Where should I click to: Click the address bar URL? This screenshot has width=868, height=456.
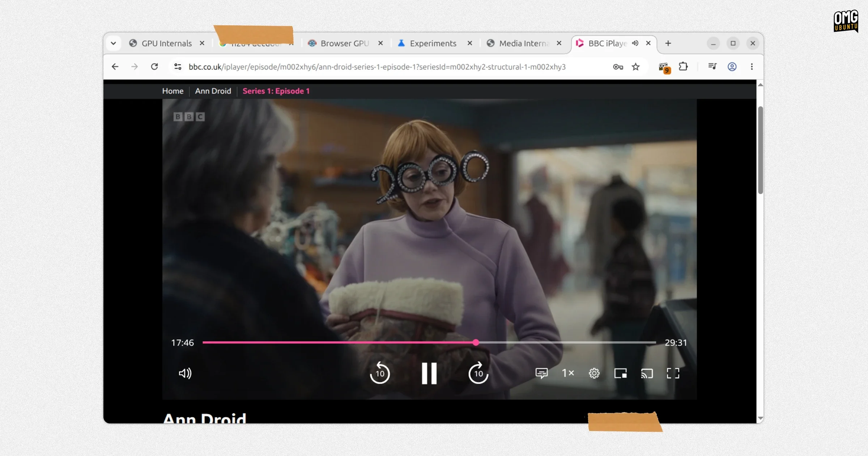377,67
